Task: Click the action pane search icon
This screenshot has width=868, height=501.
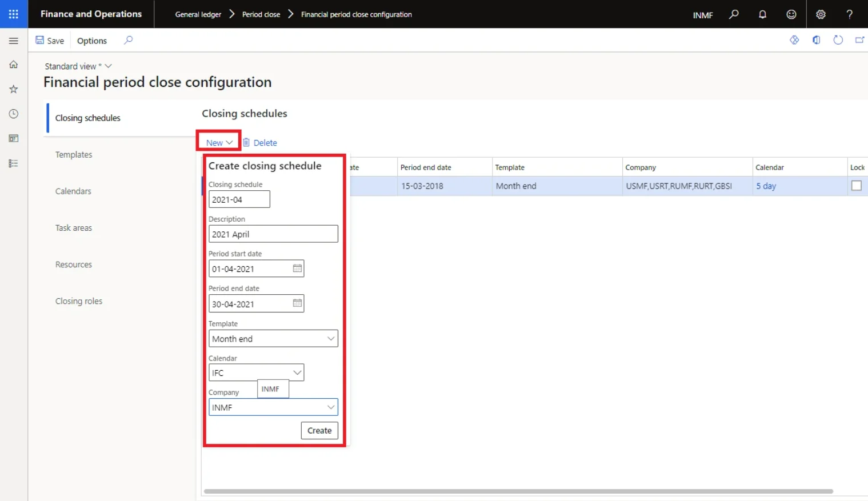Action: point(128,40)
